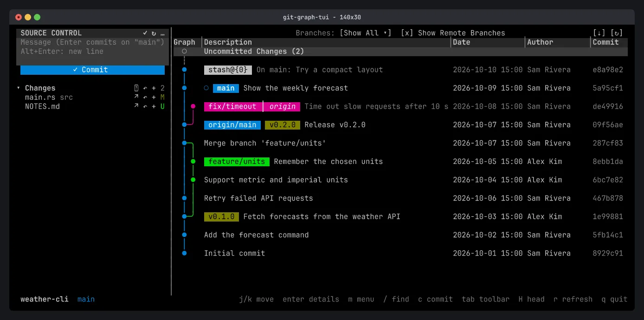Stage main.rs with its plus icon

click(154, 97)
